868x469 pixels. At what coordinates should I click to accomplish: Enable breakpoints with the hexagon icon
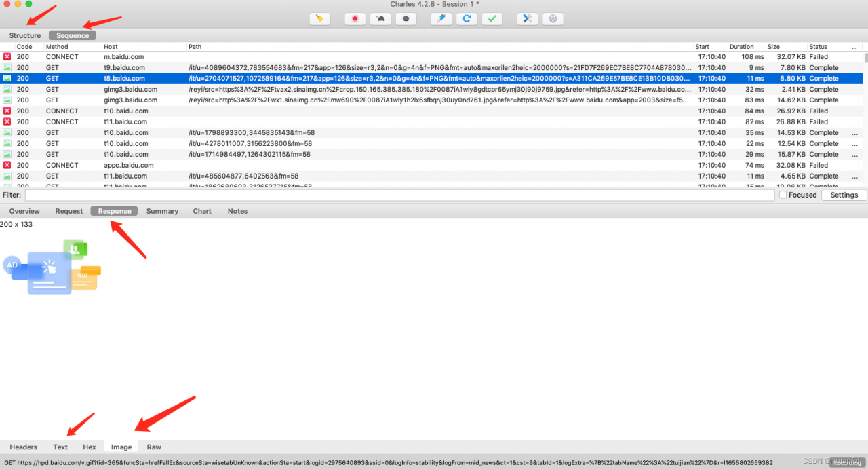[x=406, y=19]
